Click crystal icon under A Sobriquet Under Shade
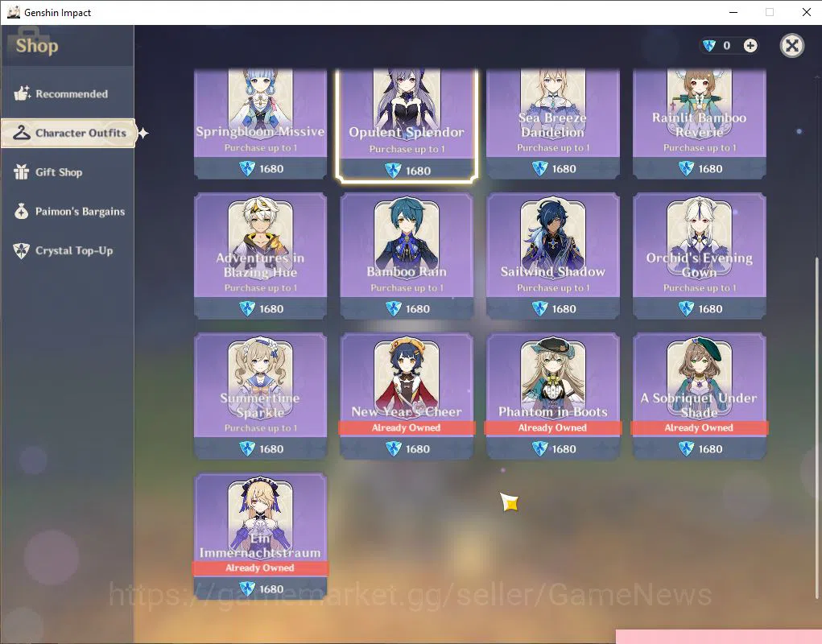Image resolution: width=822 pixels, height=644 pixels. coord(686,448)
